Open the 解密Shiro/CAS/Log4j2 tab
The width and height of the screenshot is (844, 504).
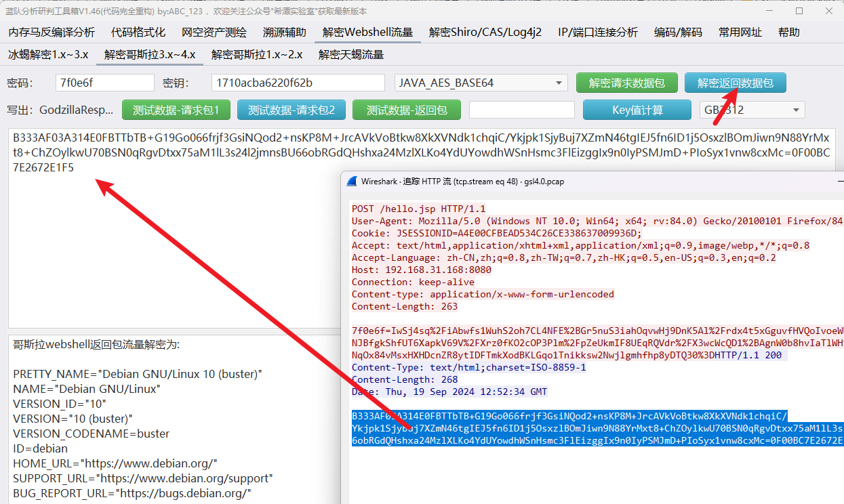pyautogui.click(x=485, y=32)
